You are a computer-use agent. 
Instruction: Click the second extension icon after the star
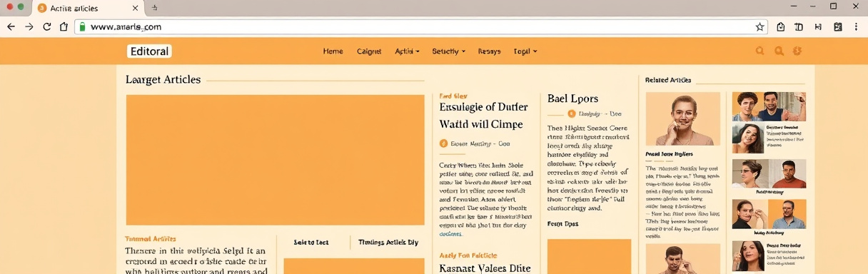coord(799,26)
